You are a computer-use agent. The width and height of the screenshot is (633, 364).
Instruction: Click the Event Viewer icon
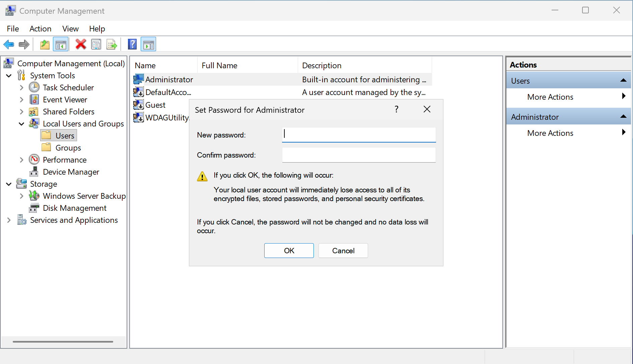34,99
